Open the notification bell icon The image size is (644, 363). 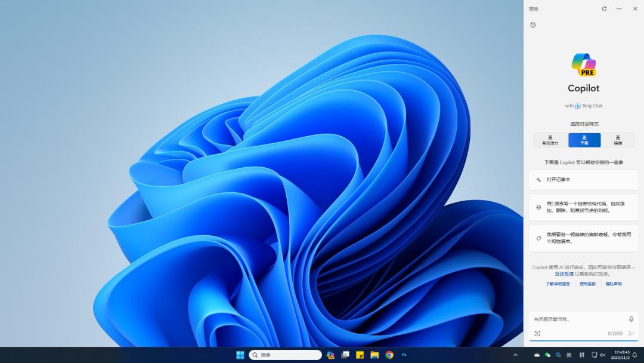tap(635, 355)
